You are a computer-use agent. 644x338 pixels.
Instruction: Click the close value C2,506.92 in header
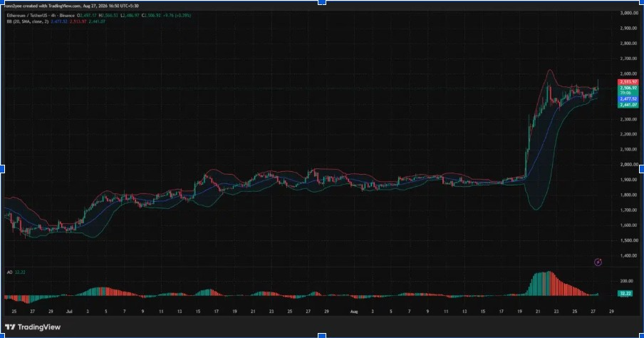[x=151, y=15]
